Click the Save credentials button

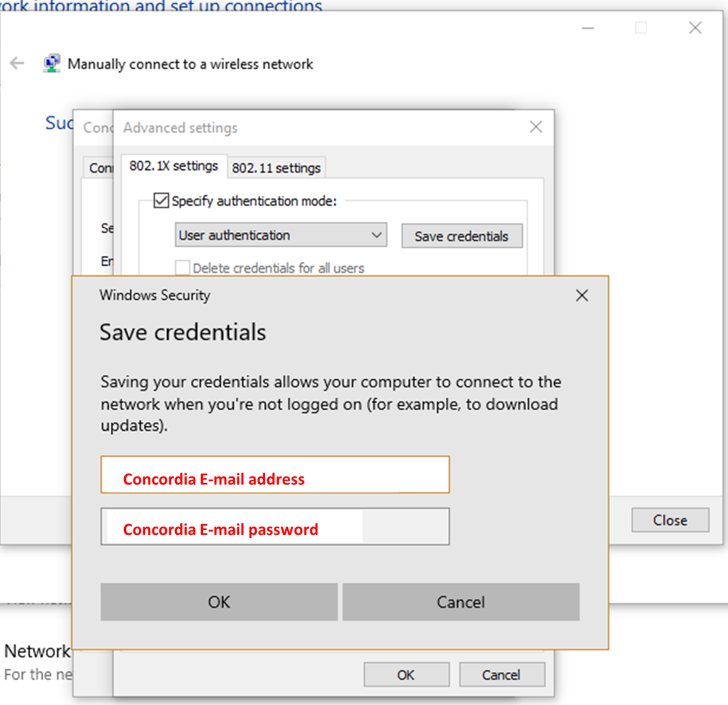point(462,236)
